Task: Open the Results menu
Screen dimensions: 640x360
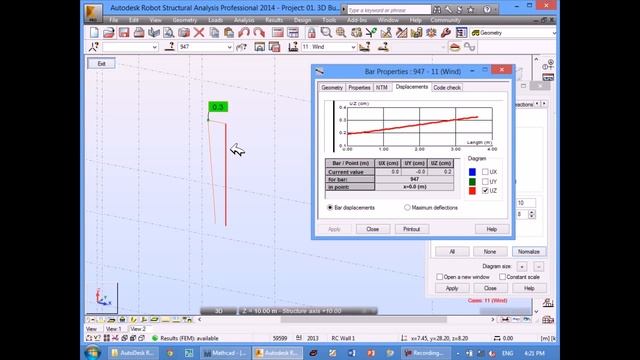Action: coord(274,20)
